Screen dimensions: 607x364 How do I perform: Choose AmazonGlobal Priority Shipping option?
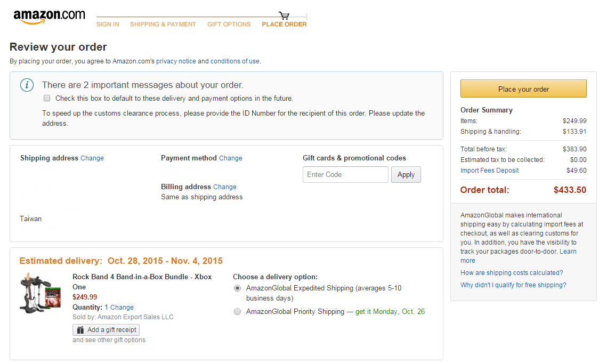coord(237,312)
